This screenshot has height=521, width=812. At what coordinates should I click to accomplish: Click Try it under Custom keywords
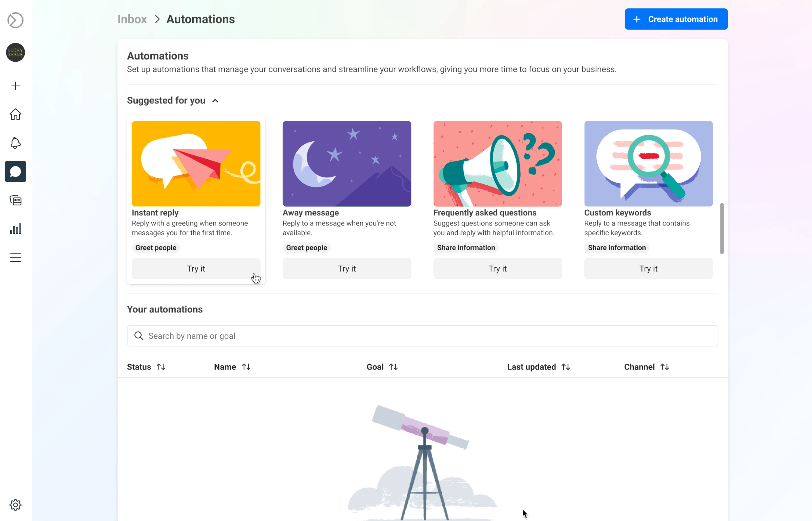[648, 269]
